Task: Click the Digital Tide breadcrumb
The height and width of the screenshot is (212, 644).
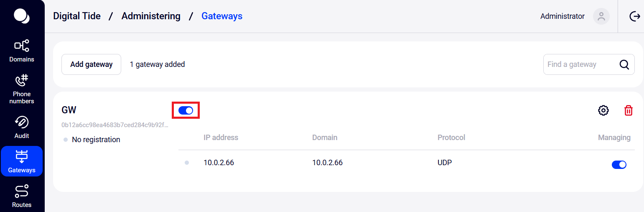Action: [77, 16]
